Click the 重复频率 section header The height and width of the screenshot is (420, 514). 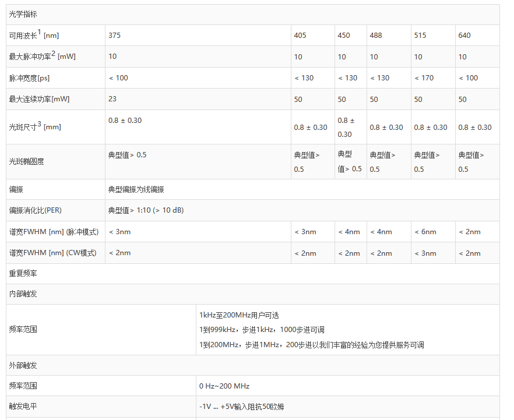pos(23,274)
